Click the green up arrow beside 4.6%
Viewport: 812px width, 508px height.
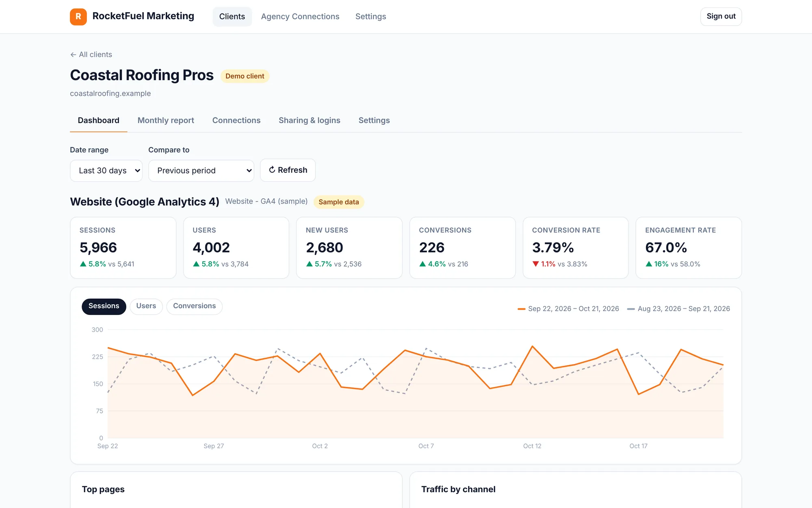(423, 264)
